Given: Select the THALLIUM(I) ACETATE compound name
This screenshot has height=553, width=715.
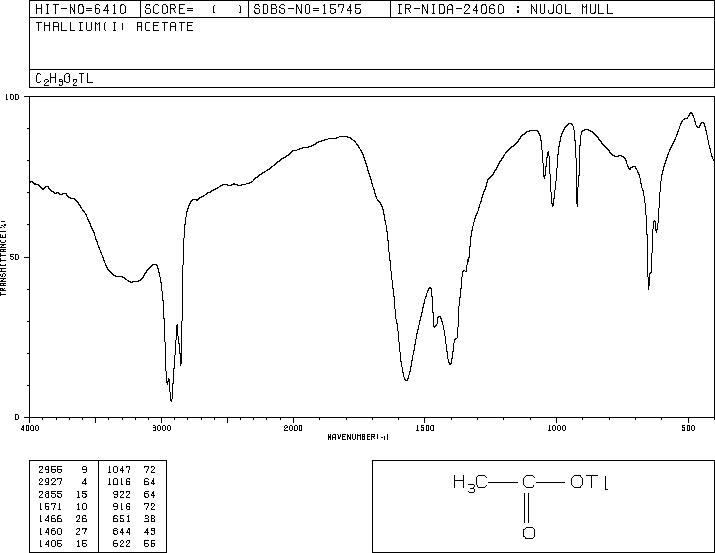Looking at the screenshot, I should [114, 26].
